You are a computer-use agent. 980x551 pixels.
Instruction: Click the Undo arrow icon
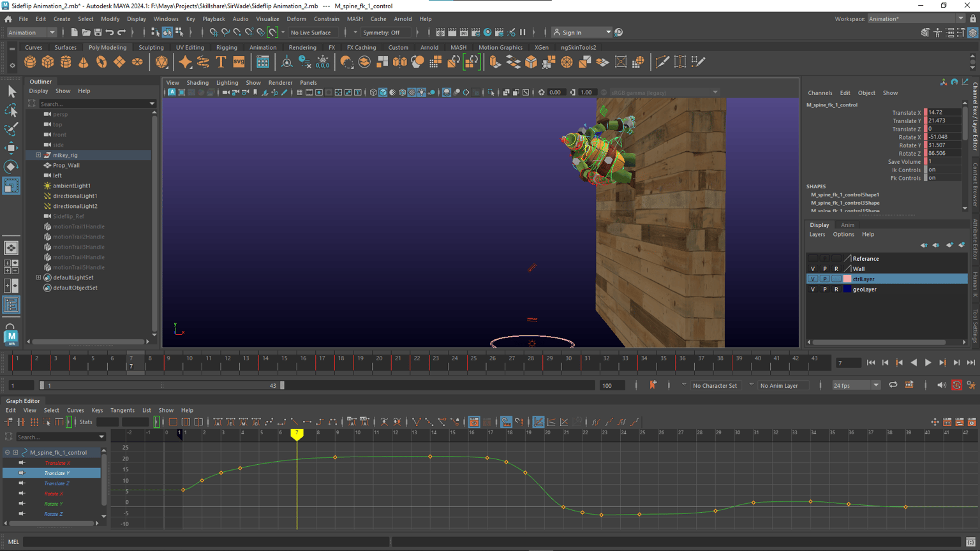coord(110,33)
